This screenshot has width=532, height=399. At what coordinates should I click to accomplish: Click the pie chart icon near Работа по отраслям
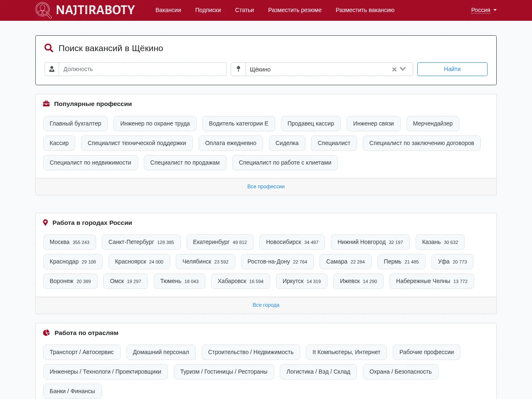pyautogui.click(x=47, y=333)
